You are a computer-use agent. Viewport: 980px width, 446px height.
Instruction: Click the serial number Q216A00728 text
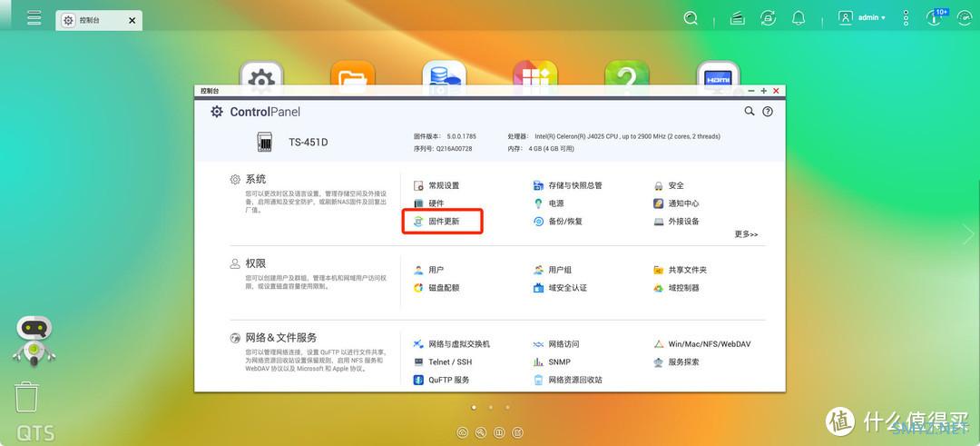(x=455, y=149)
